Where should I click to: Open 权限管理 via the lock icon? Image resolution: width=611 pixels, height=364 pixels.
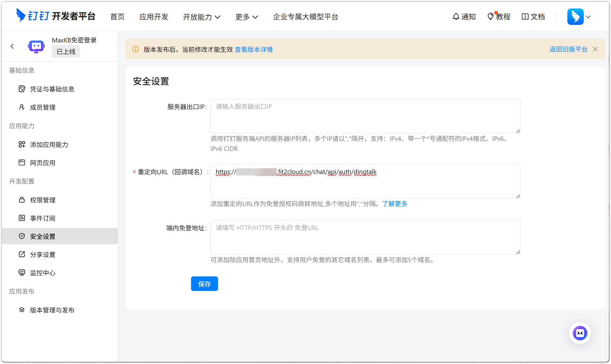click(22, 200)
